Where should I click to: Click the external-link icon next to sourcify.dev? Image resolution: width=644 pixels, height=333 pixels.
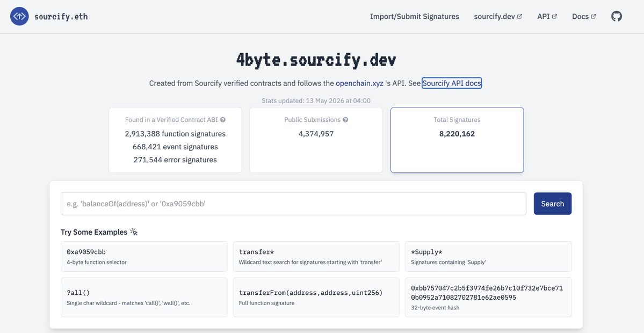click(519, 17)
